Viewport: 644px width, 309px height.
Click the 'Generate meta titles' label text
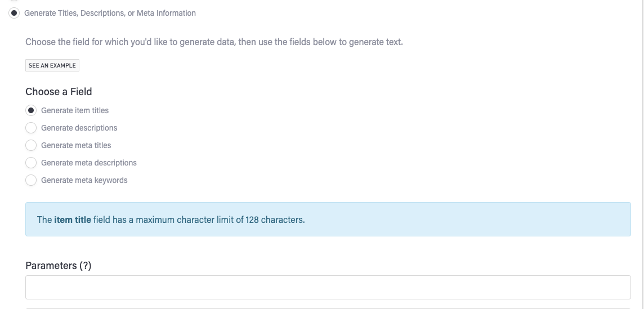[x=76, y=145]
